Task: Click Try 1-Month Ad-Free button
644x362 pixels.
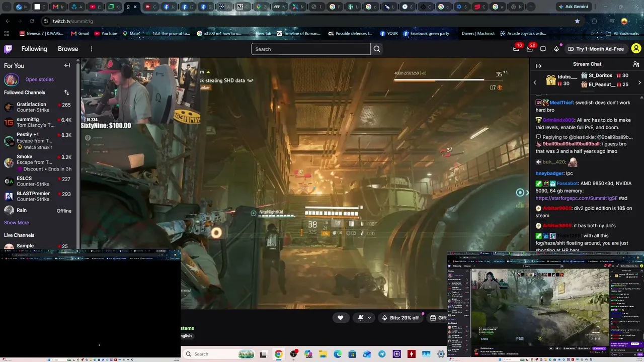Action: pyautogui.click(x=596, y=49)
